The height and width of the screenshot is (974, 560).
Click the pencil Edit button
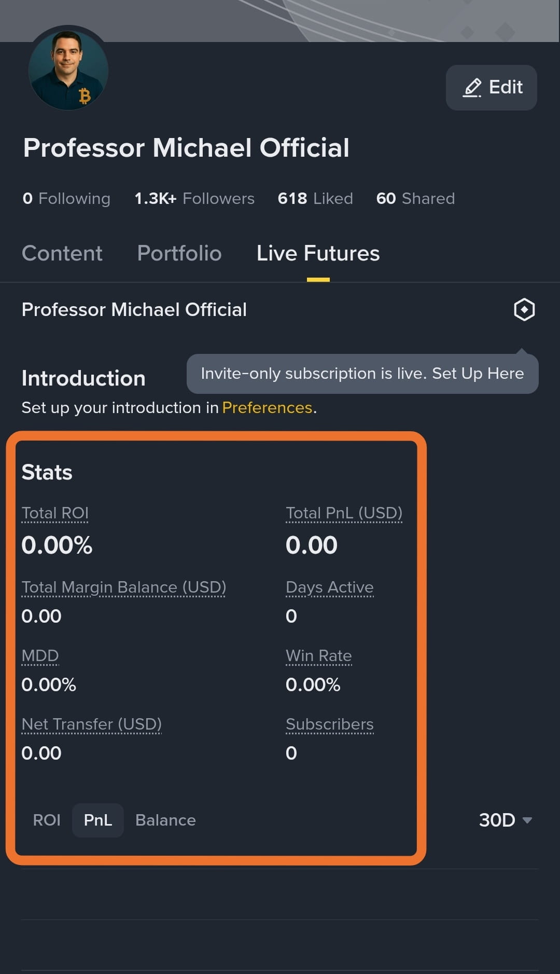(x=492, y=87)
